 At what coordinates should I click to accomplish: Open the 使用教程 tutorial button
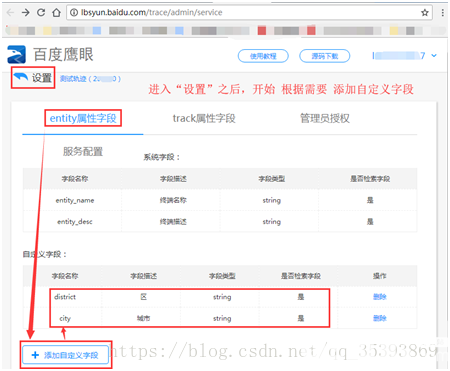pos(263,56)
